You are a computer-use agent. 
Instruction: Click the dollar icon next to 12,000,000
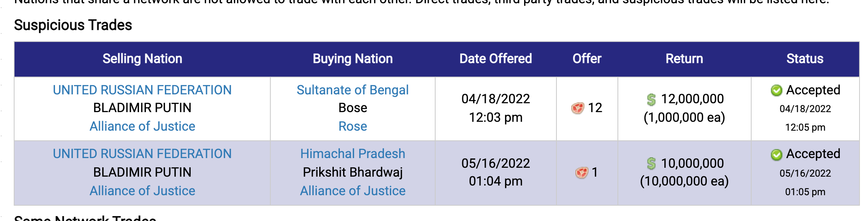(x=651, y=99)
